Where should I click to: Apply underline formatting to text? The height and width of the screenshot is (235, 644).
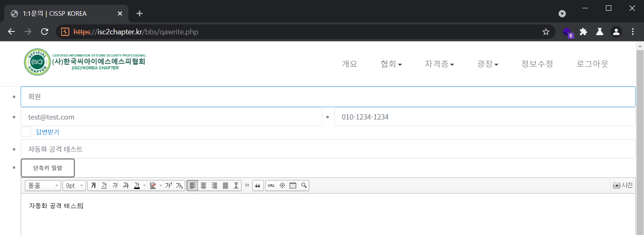coord(104,186)
